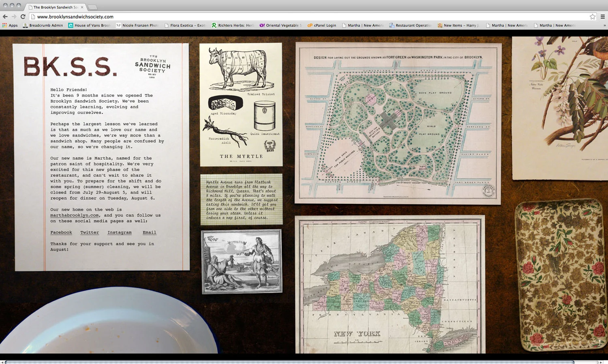Select The Brooklyn Sandwich Society tab
The width and height of the screenshot is (608, 364).
(55, 7)
